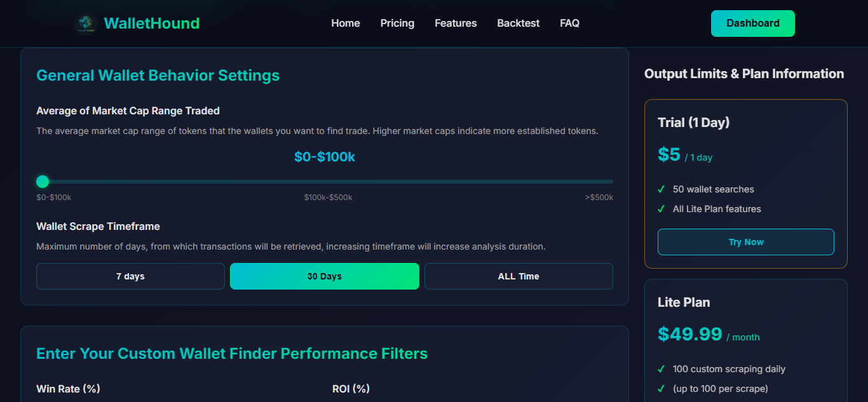Click the WalletHound logo icon
The width and height of the screenshot is (868, 402).
[x=85, y=23]
